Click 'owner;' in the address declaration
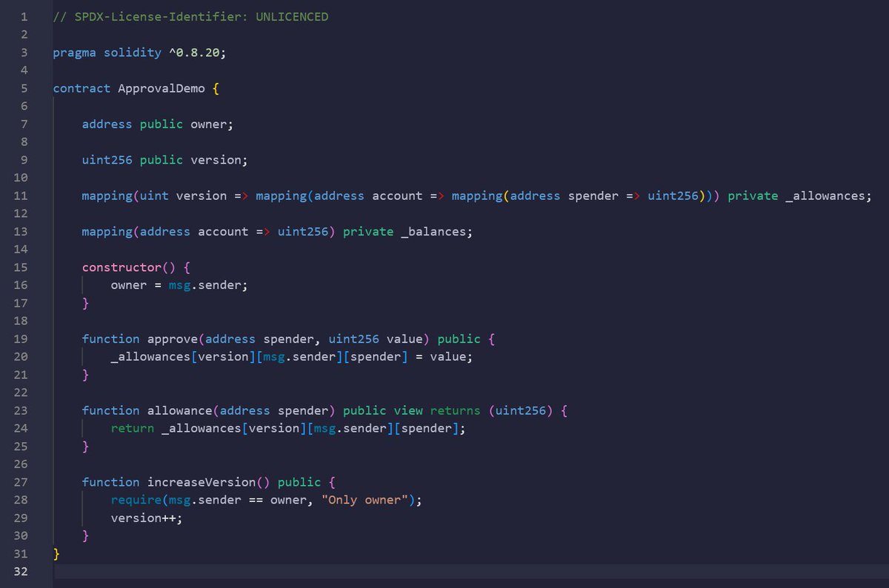The width and height of the screenshot is (889, 588). coord(212,124)
